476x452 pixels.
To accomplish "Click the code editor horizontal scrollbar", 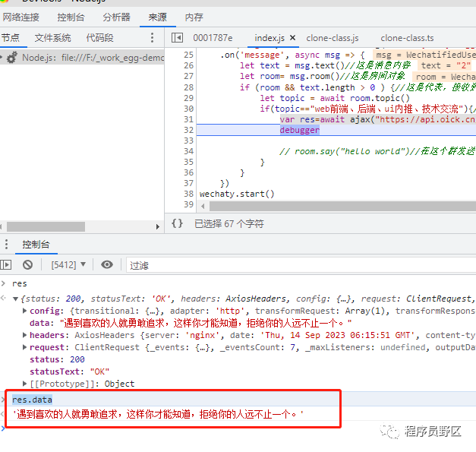I will 342,207.
